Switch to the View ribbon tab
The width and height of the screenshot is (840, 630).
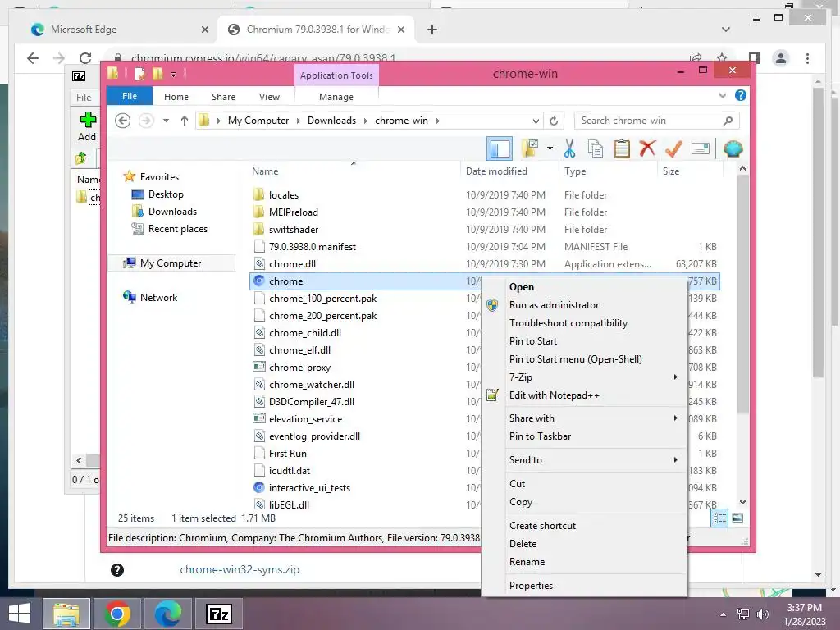pos(269,97)
